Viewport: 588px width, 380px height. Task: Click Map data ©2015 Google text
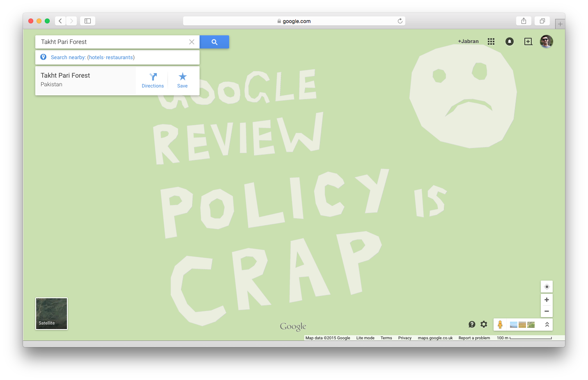[x=328, y=338]
